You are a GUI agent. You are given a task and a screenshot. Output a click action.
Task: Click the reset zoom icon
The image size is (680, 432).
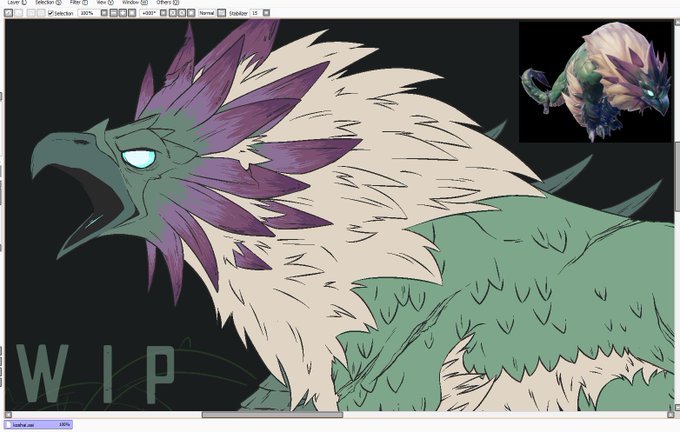(132, 13)
